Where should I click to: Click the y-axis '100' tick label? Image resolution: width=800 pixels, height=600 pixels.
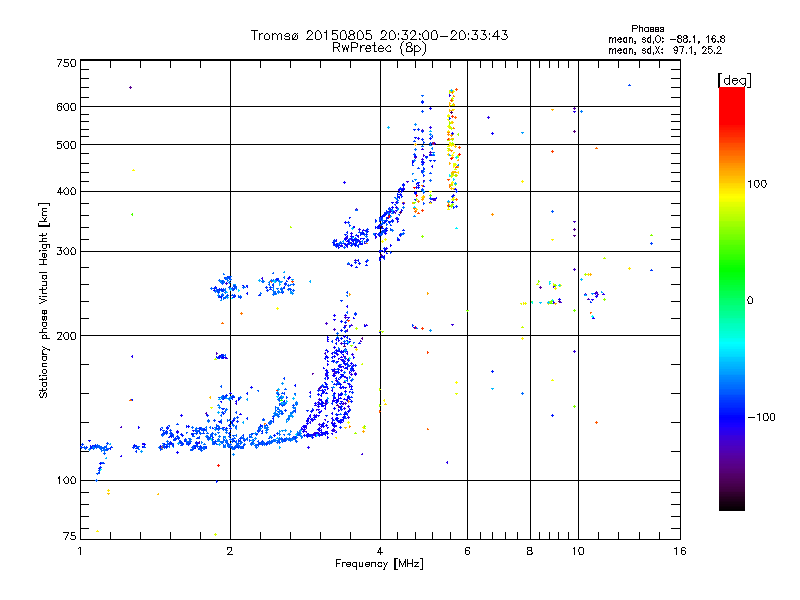coord(66,480)
